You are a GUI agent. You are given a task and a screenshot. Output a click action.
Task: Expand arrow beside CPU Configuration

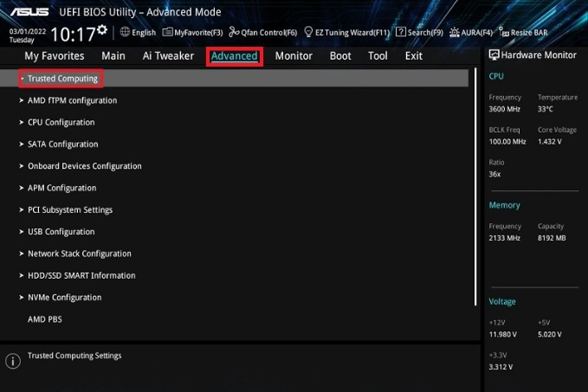click(x=22, y=122)
